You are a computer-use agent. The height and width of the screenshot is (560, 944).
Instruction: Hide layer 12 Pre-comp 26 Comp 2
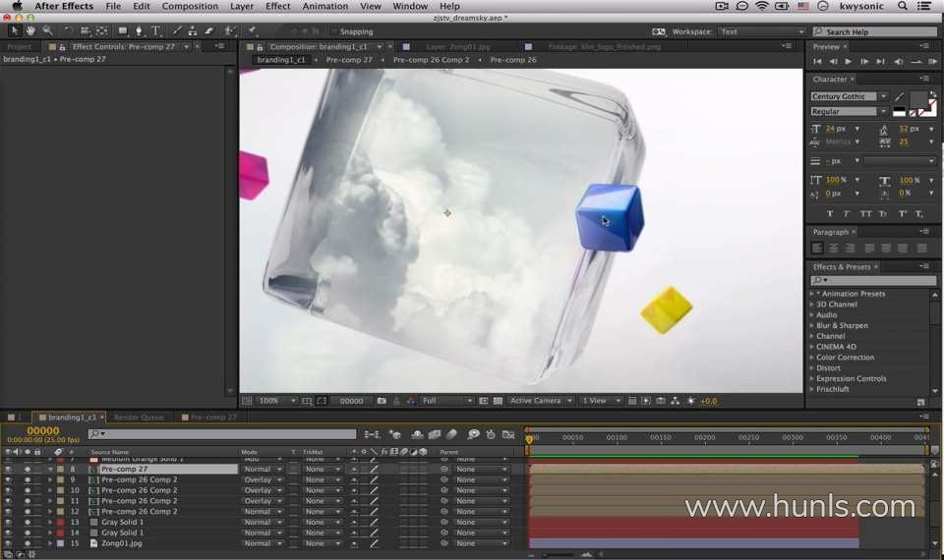pyautogui.click(x=8, y=511)
